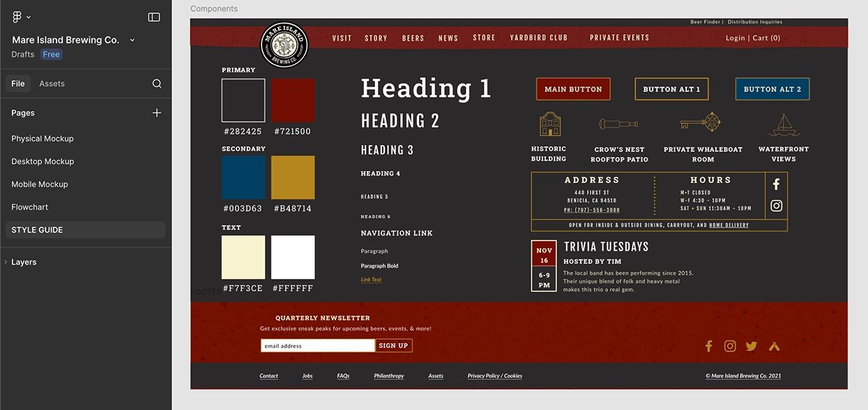Click the Contact footer link
This screenshot has height=410, width=868.
[269, 377]
